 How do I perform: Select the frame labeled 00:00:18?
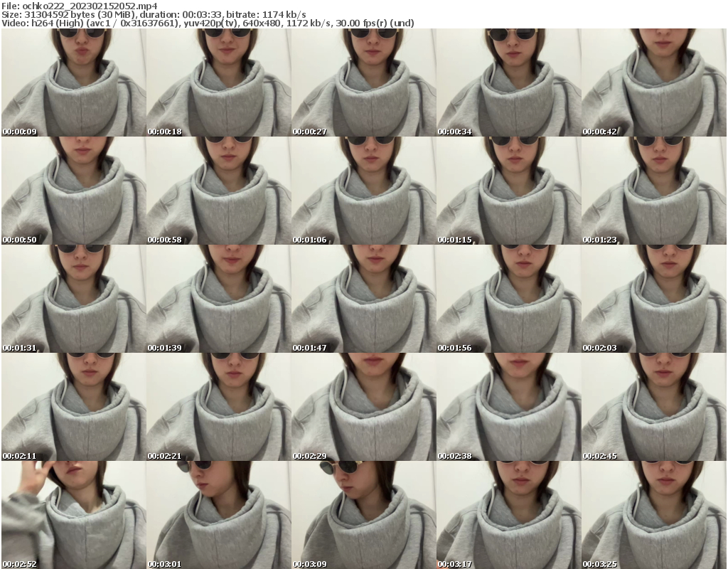(218, 82)
